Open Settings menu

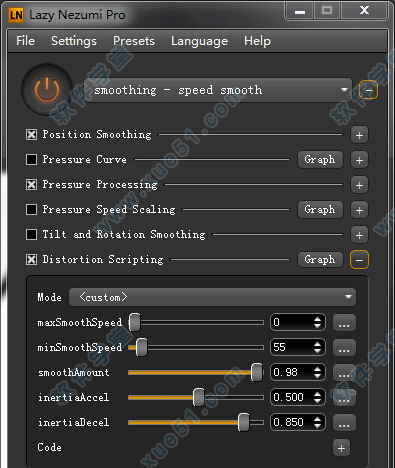tap(74, 41)
